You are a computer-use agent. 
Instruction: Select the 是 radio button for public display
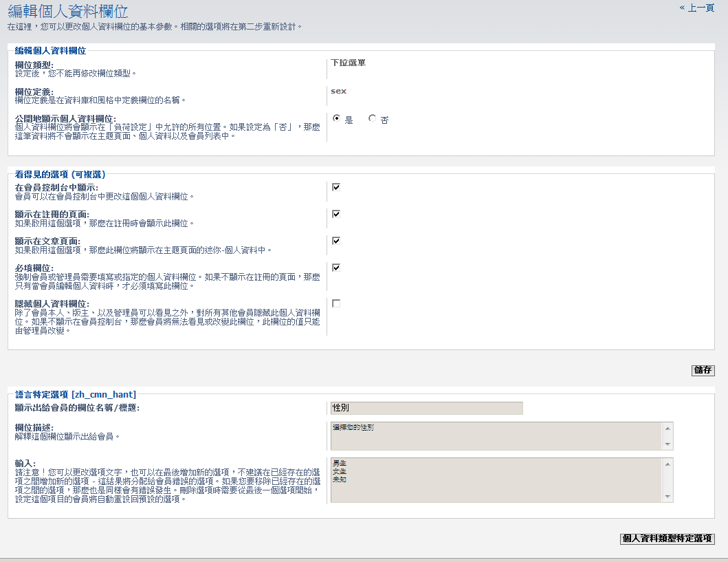point(337,118)
